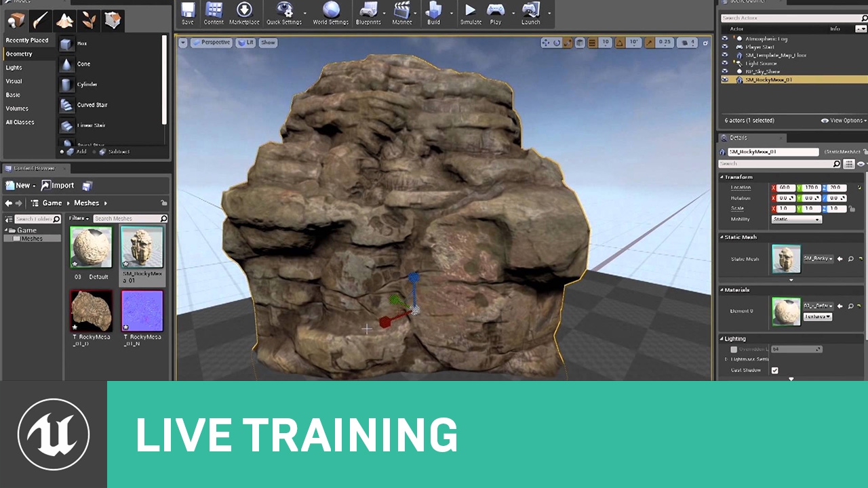Click the Show viewport button
The width and height of the screenshot is (868, 488).
269,42
